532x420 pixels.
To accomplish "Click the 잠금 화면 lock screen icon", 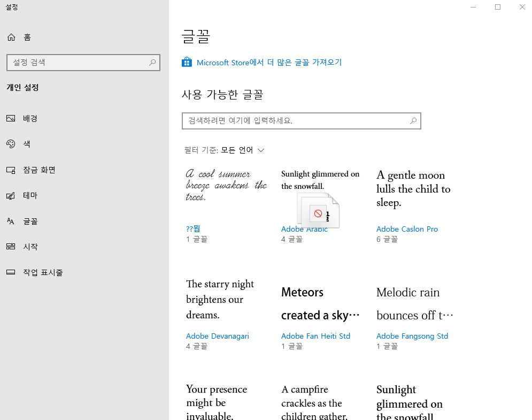I will (11, 170).
